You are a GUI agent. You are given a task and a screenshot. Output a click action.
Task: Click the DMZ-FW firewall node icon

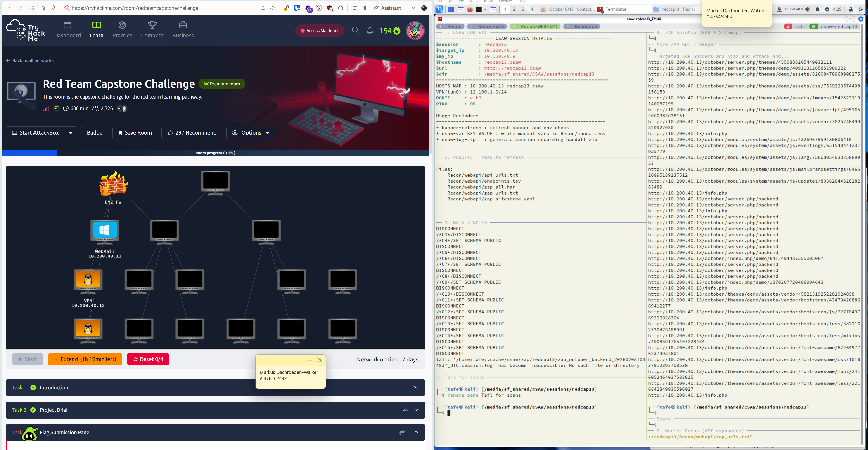coord(113,184)
